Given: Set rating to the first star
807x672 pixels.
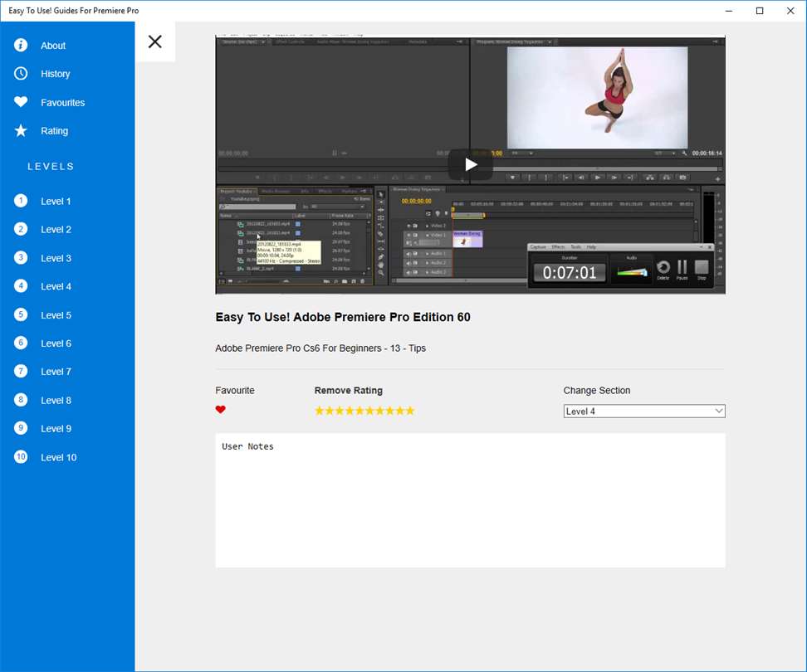Looking at the screenshot, I should [x=320, y=411].
